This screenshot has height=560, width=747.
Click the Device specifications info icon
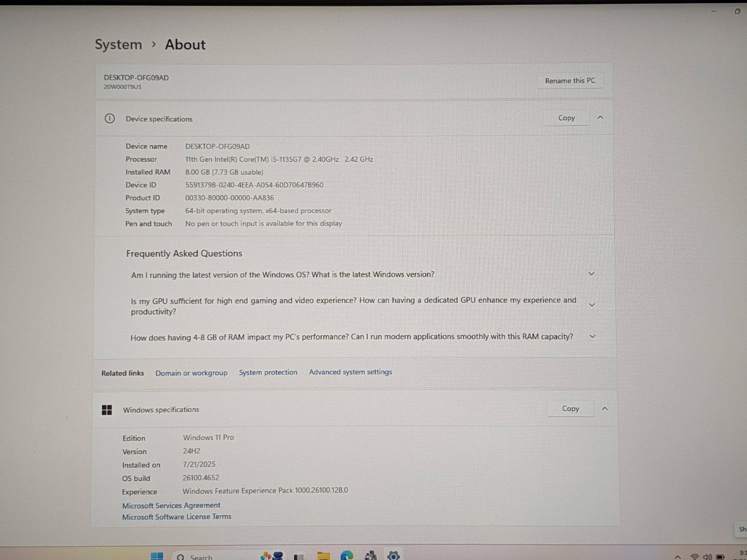tap(110, 119)
